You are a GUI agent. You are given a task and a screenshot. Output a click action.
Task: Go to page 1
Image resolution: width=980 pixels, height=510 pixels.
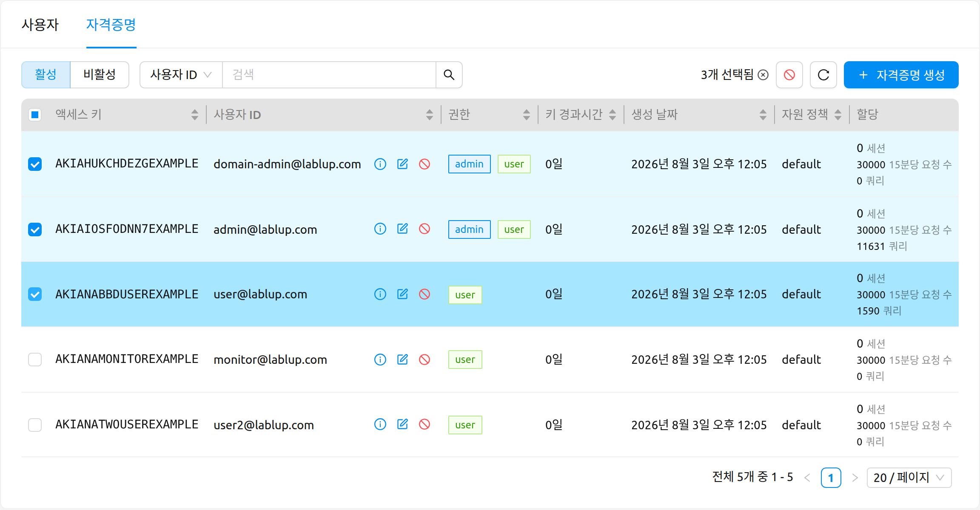[831, 478]
